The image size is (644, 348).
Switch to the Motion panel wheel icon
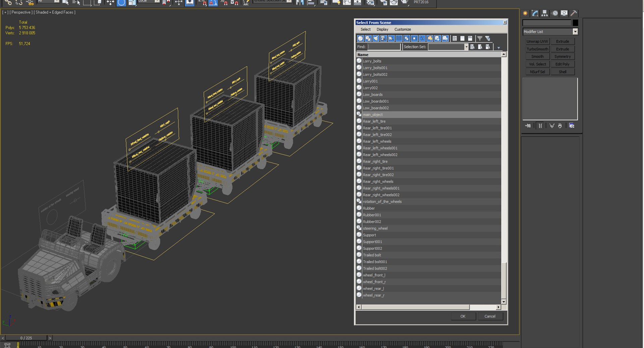[555, 13]
